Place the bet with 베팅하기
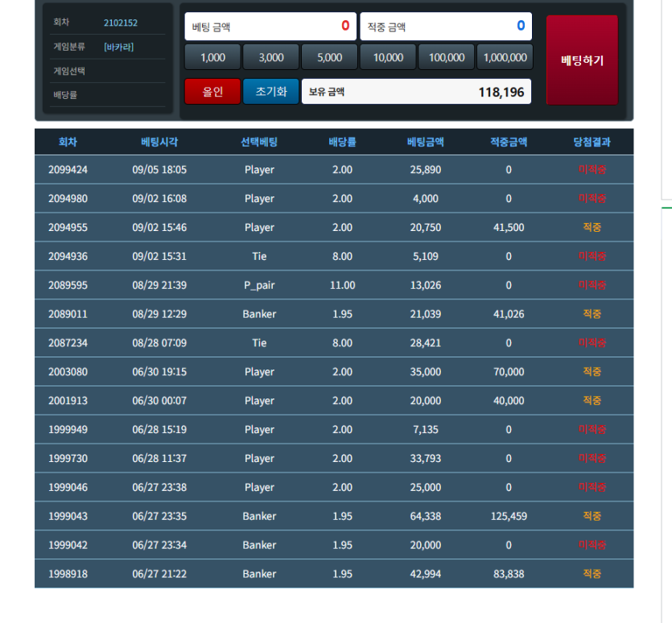672x623 pixels. point(582,60)
